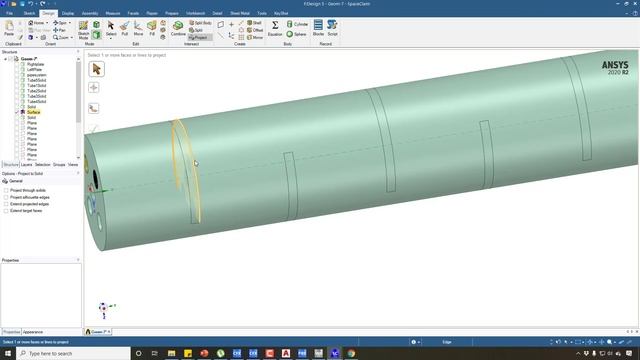Open the Selection panel tab

click(x=42, y=165)
